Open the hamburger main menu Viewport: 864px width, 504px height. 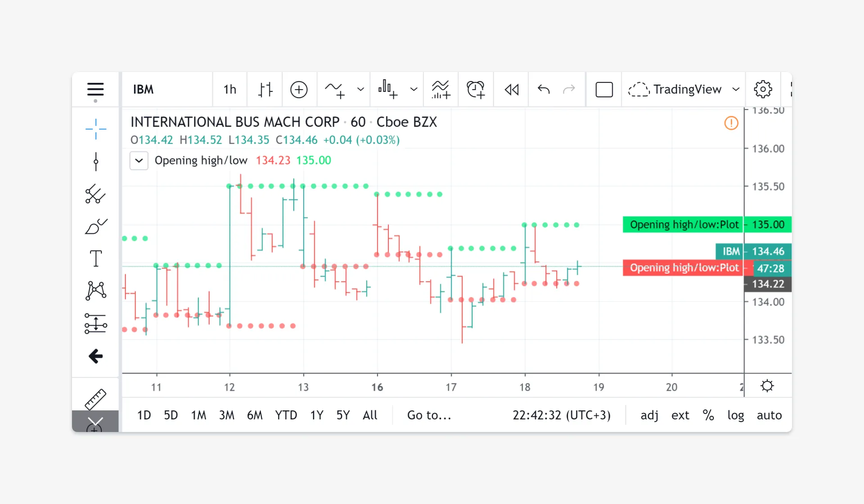click(95, 89)
